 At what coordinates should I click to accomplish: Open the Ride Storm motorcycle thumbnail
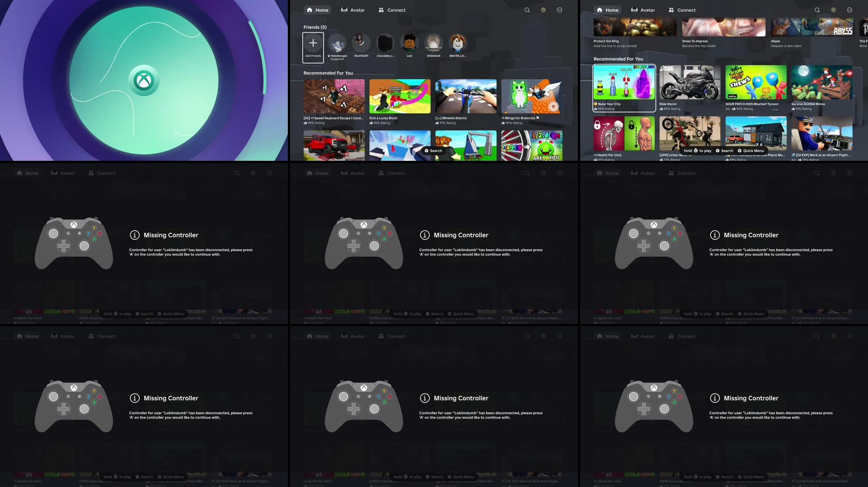click(690, 82)
